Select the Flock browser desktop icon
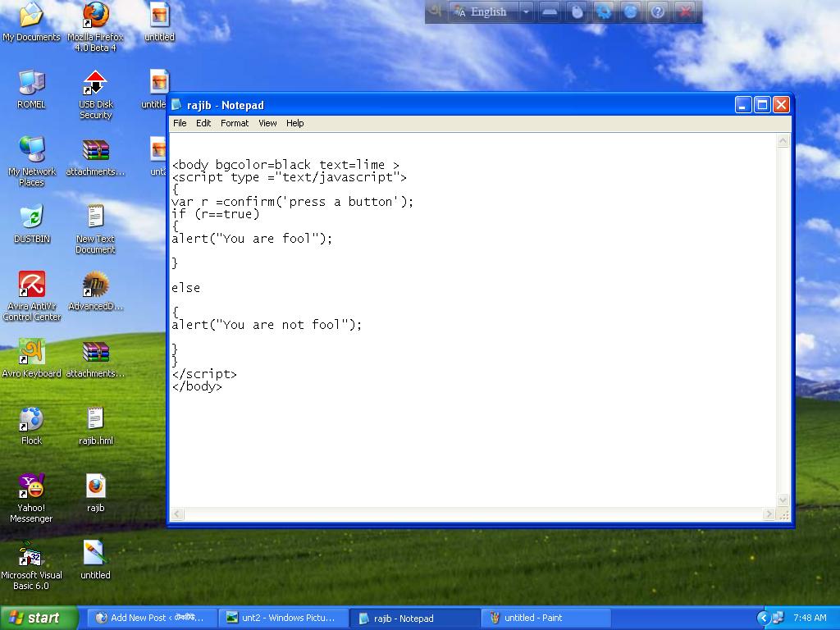The image size is (840, 630). point(31,420)
